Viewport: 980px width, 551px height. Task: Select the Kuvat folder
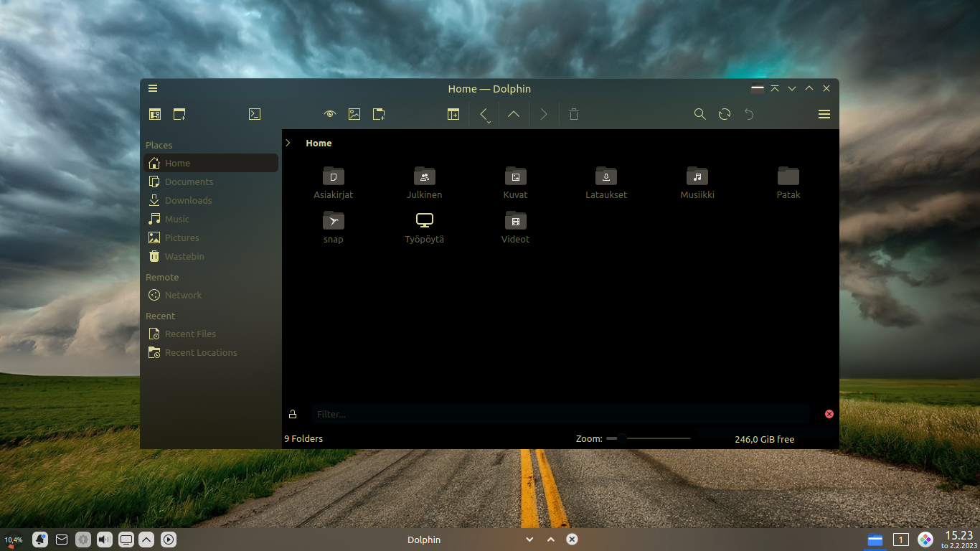coord(515,183)
